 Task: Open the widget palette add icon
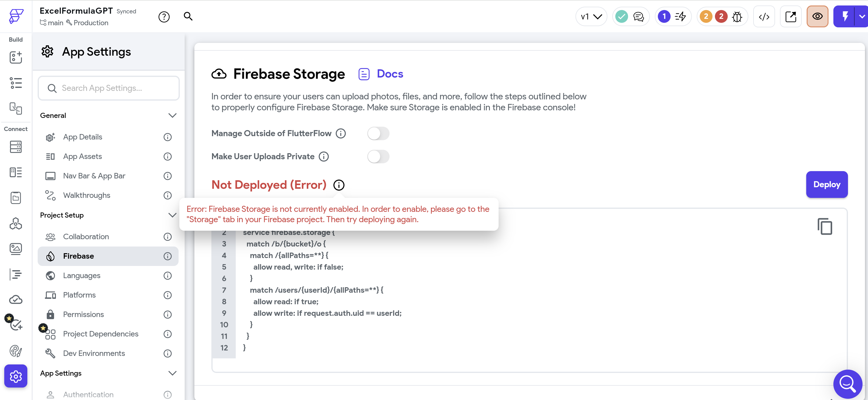pyautogui.click(x=16, y=58)
